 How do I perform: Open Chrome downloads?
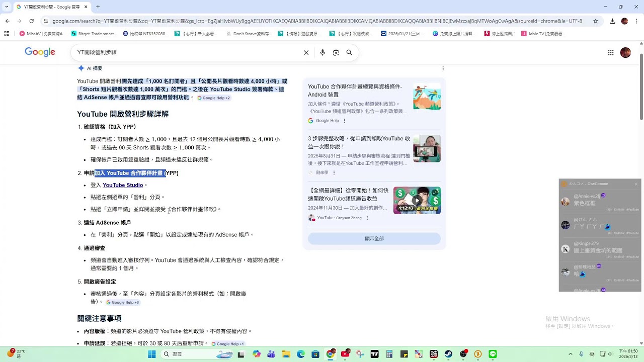[612, 21]
